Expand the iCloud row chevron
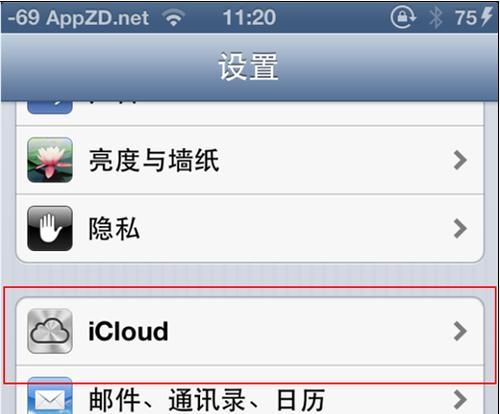Image resolution: width=500 pixels, height=414 pixels. (460, 331)
